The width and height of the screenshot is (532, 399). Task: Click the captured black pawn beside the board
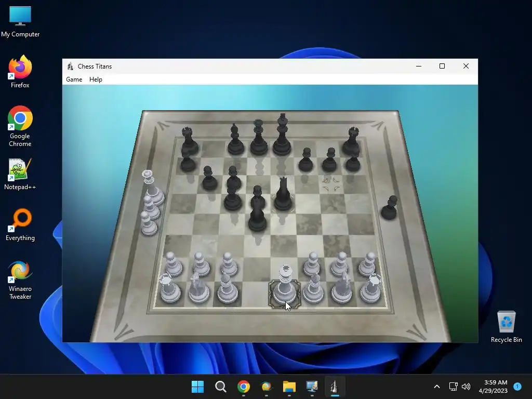point(390,208)
